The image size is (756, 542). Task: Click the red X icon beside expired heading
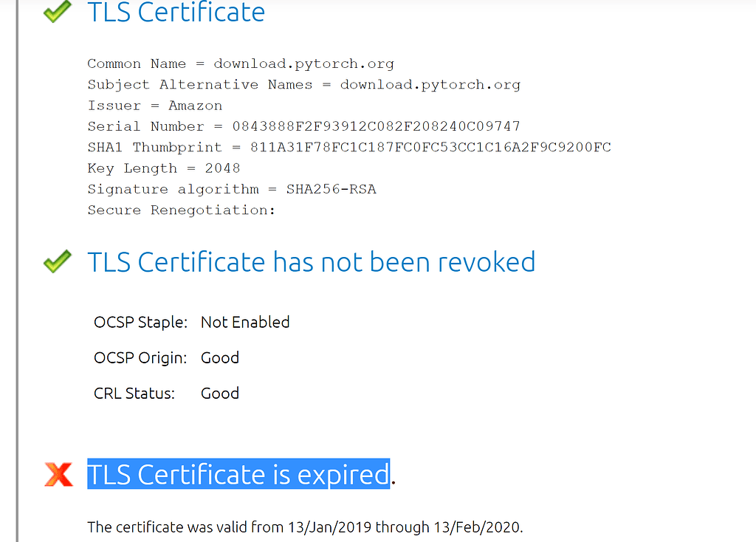click(x=58, y=474)
